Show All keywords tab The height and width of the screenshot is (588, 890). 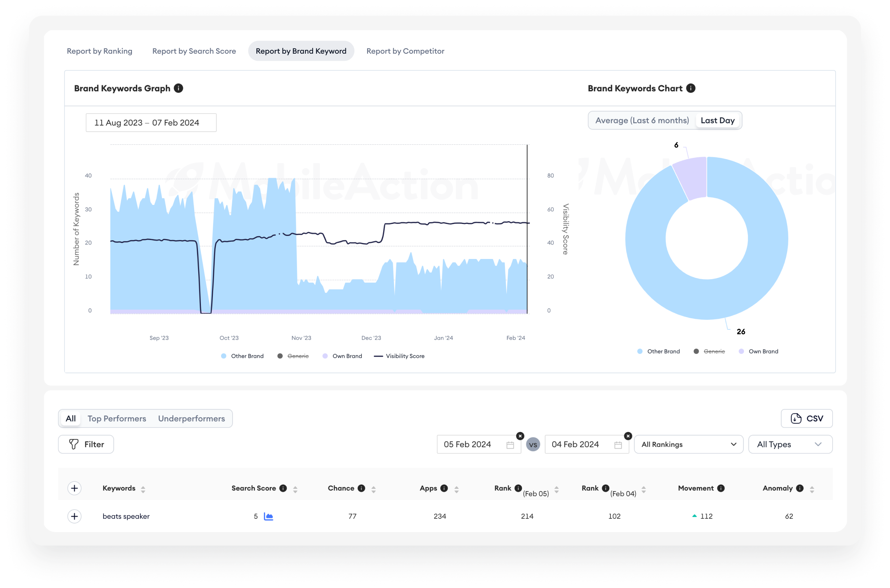point(70,419)
